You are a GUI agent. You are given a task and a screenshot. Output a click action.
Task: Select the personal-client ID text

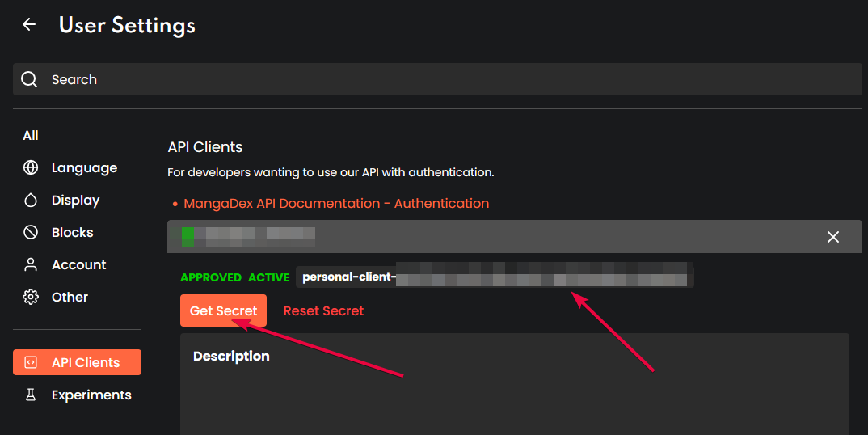tap(495, 277)
